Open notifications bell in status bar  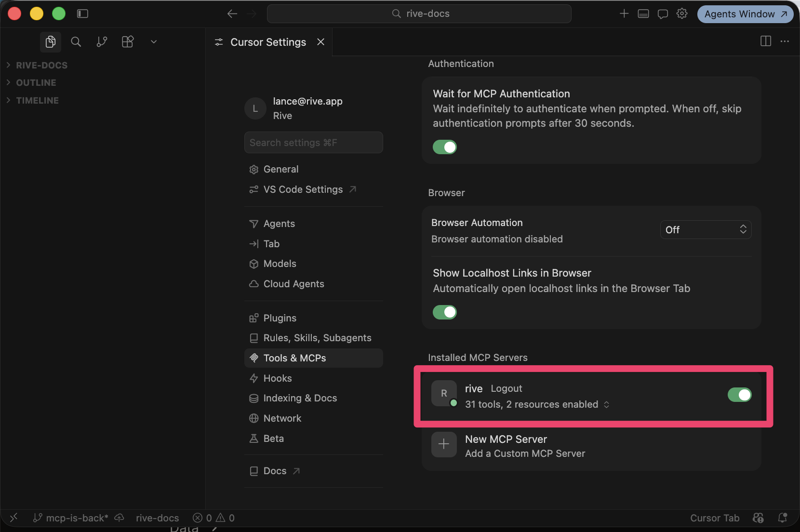tap(783, 518)
